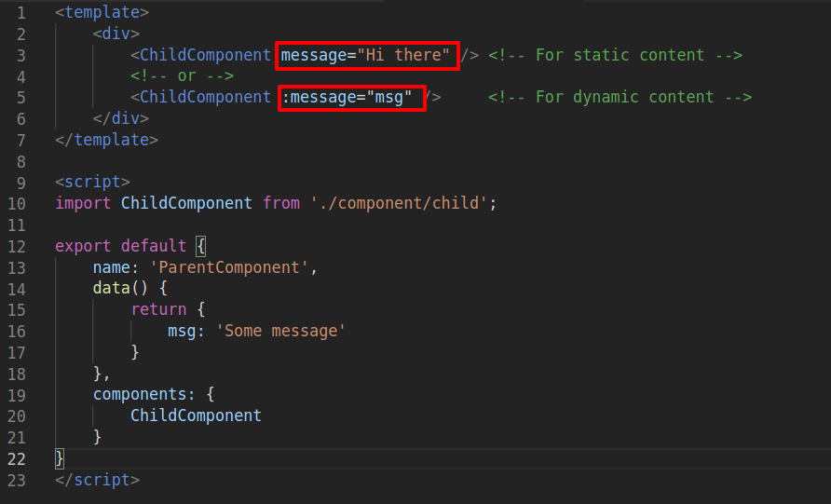Click 'export default' statement
The width and height of the screenshot is (831, 504).
coord(121,247)
